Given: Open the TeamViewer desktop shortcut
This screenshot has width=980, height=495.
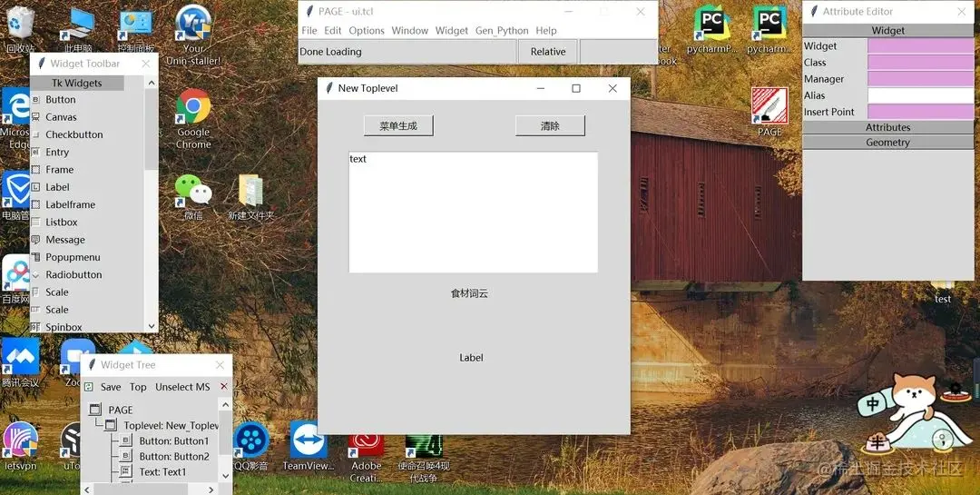Looking at the screenshot, I should [x=309, y=446].
